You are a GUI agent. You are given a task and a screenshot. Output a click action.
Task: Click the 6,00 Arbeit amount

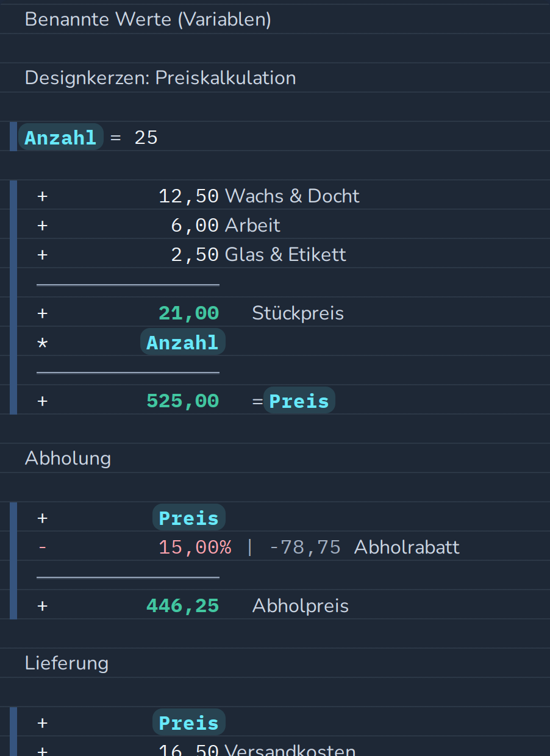(x=195, y=226)
